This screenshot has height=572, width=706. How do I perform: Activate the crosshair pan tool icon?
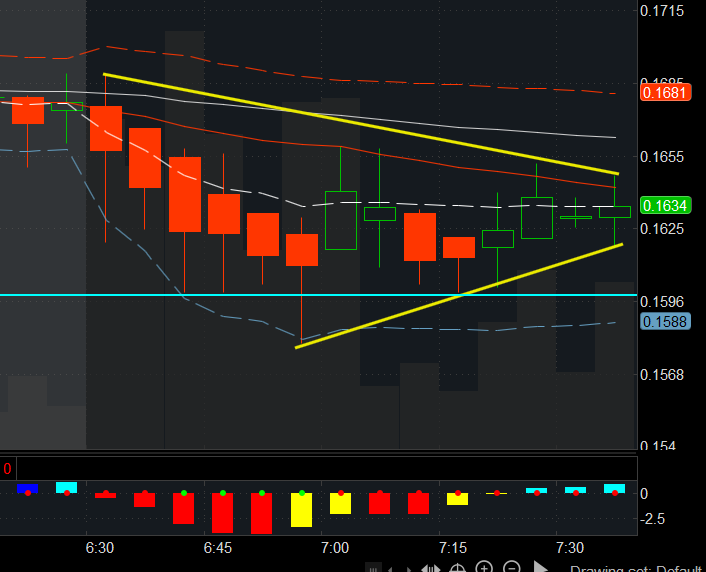point(457,568)
